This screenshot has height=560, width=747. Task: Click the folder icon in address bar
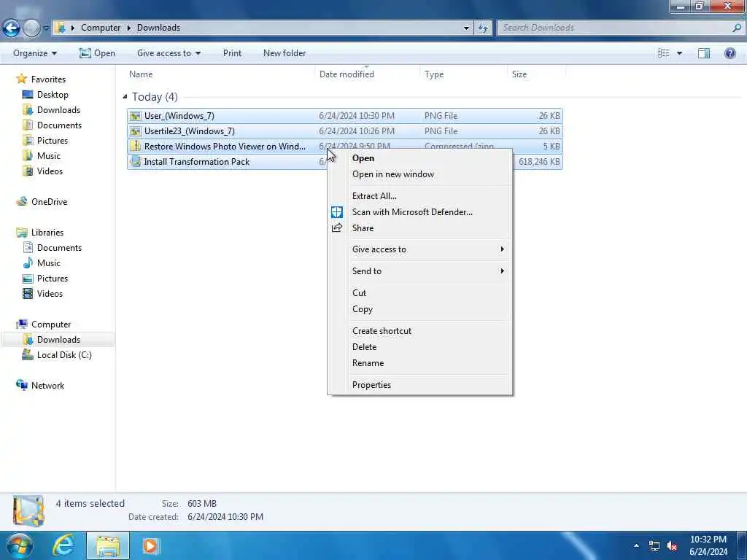[60, 28]
